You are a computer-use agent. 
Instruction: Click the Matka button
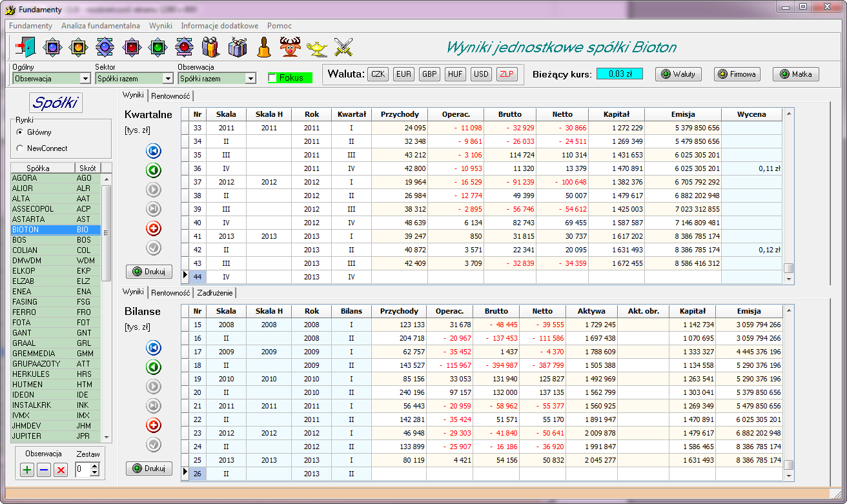pyautogui.click(x=796, y=74)
